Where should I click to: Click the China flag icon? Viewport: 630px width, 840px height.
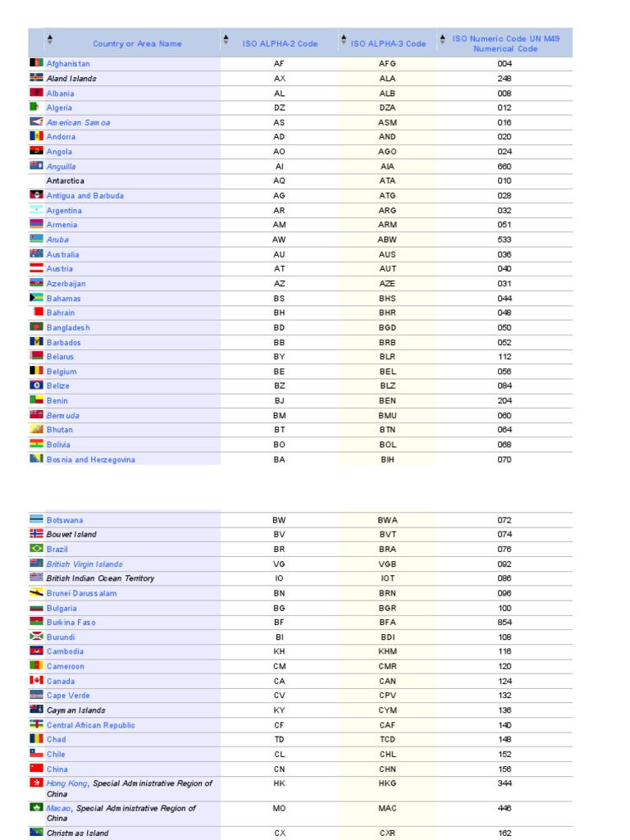(x=36, y=769)
